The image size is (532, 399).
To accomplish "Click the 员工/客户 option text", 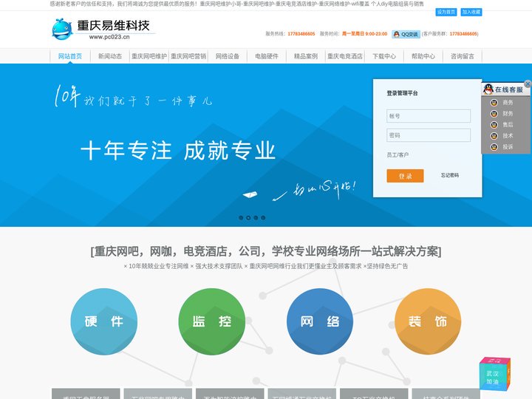I will point(398,155).
